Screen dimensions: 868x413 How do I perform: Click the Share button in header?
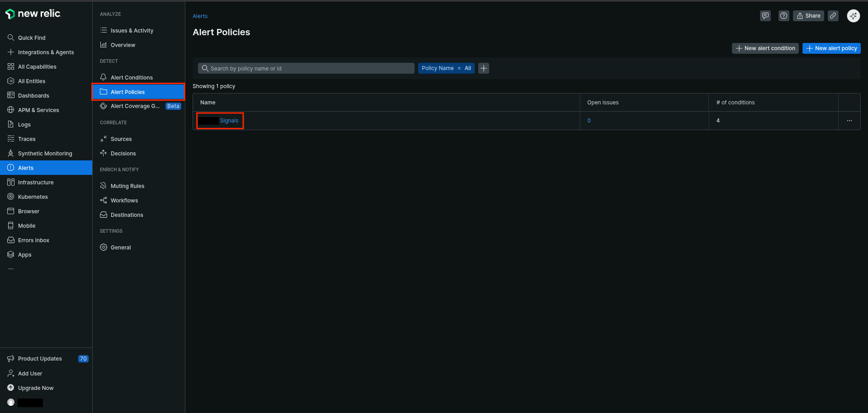[x=808, y=16]
